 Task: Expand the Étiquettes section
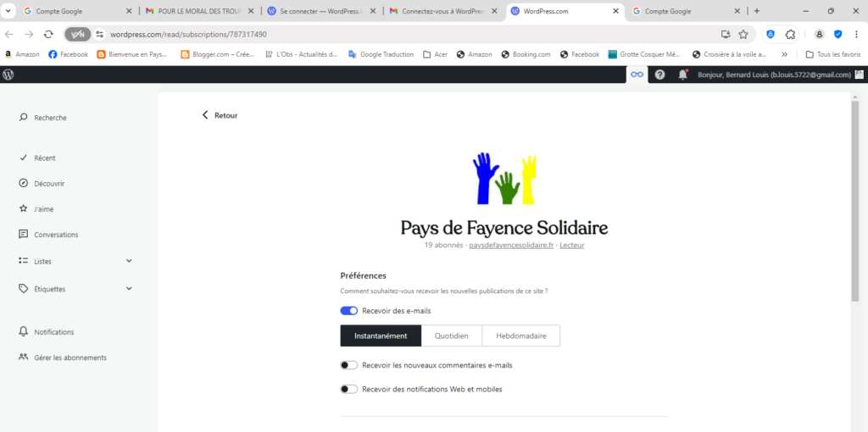coord(129,289)
